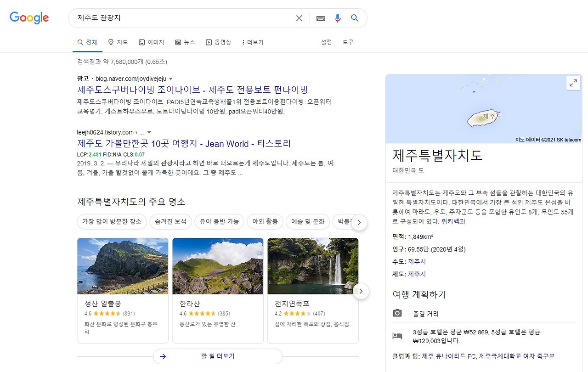Open the Jeju island map preview
This screenshot has width=588, height=372.
[x=483, y=109]
